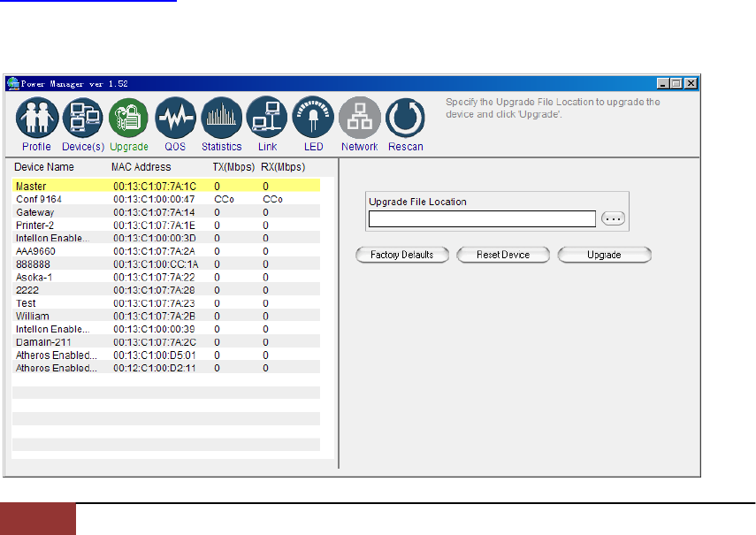Open the LED settings icon
This screenshot has width=756, height=535.
[313, 118]
